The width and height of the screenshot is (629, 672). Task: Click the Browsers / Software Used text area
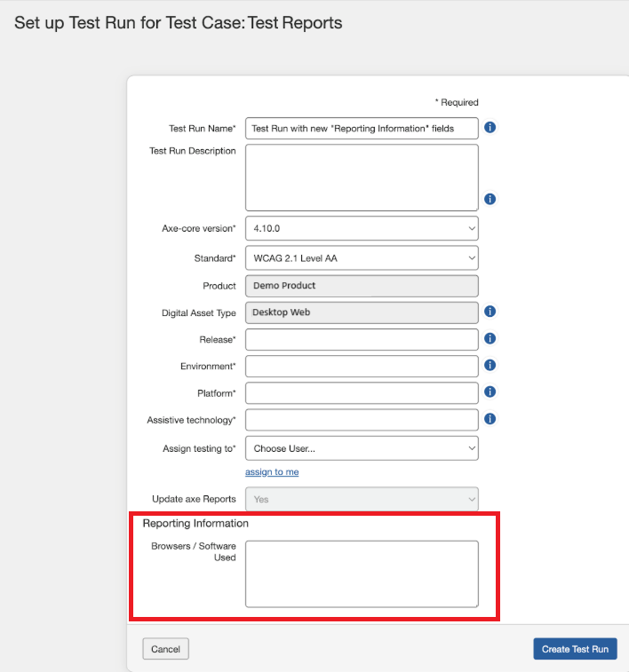[362, 573]
